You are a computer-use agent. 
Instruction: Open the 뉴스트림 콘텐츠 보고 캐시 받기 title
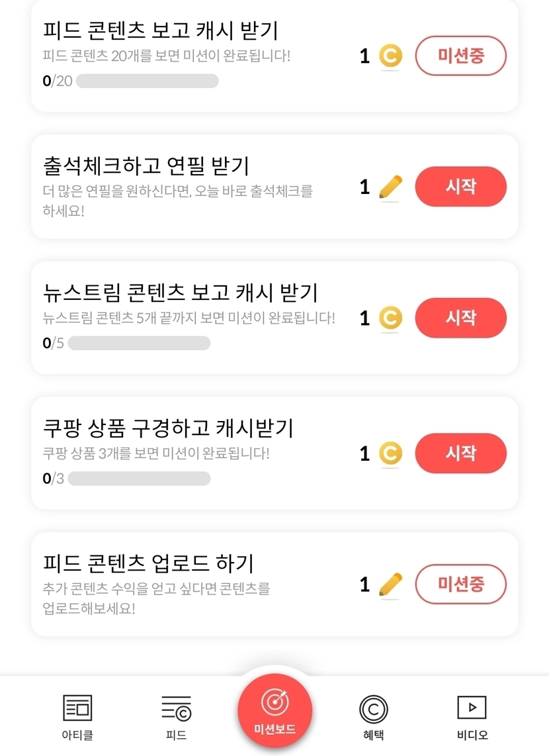tap(180, 293)
